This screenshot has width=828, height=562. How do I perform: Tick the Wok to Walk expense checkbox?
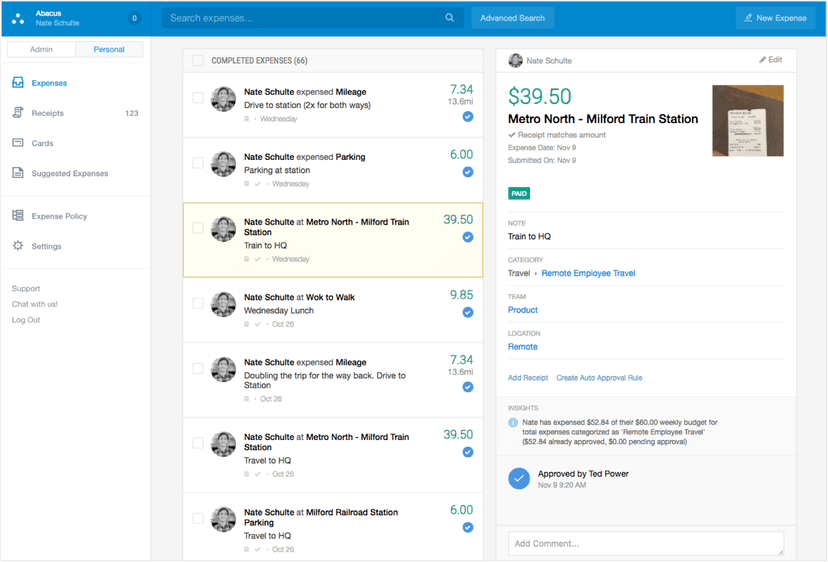[x=198, y=303]
